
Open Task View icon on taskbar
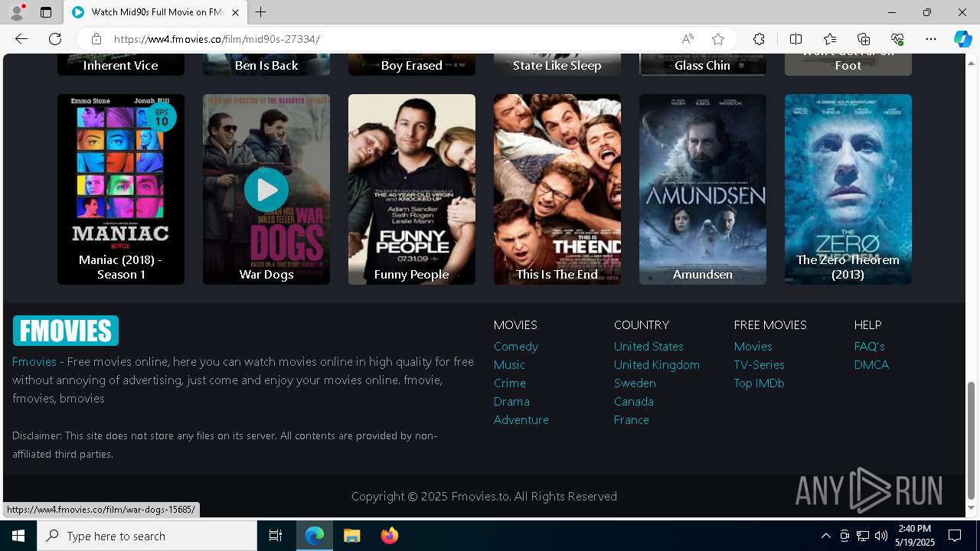tap(276, 536)
